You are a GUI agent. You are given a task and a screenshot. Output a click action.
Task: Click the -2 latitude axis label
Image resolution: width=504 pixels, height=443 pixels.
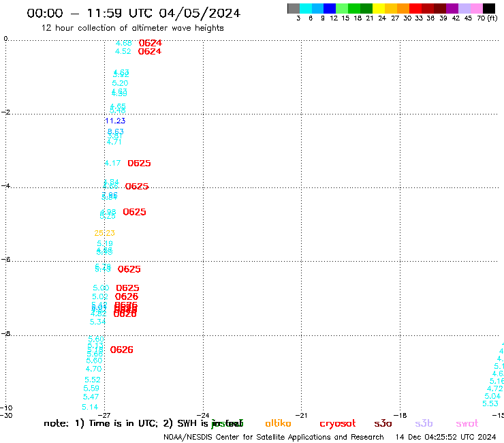coord(5,112)
